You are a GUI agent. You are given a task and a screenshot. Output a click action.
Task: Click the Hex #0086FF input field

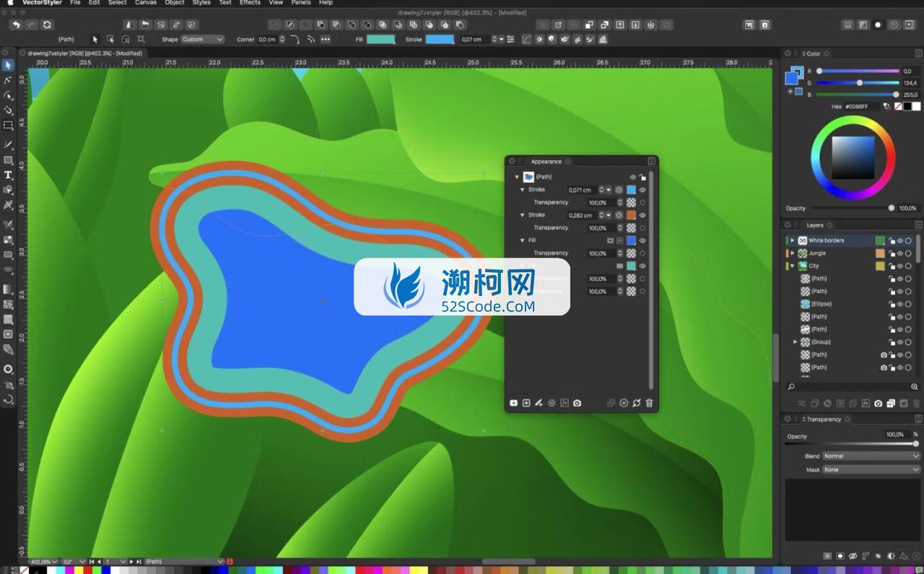point(862,106)
